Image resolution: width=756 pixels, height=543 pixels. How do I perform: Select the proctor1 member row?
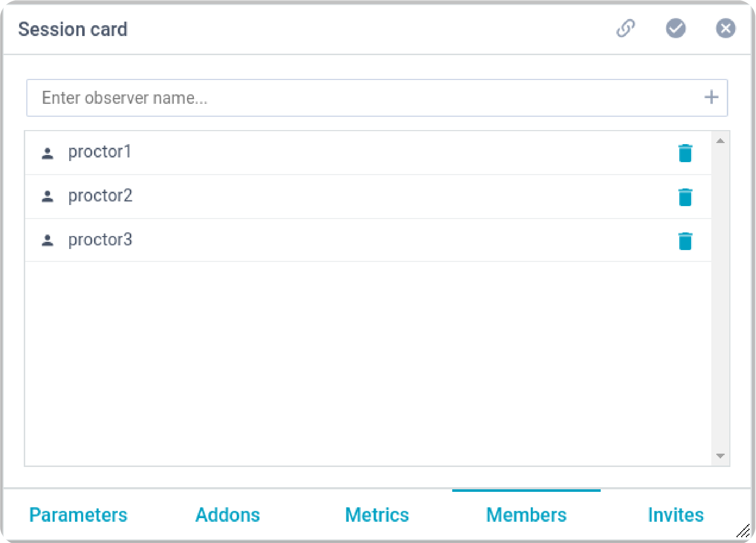tap(360, 153)
